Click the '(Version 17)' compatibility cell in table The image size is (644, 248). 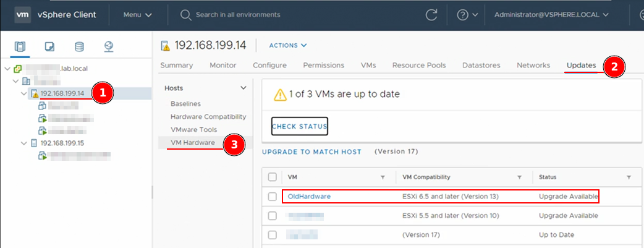421,235
